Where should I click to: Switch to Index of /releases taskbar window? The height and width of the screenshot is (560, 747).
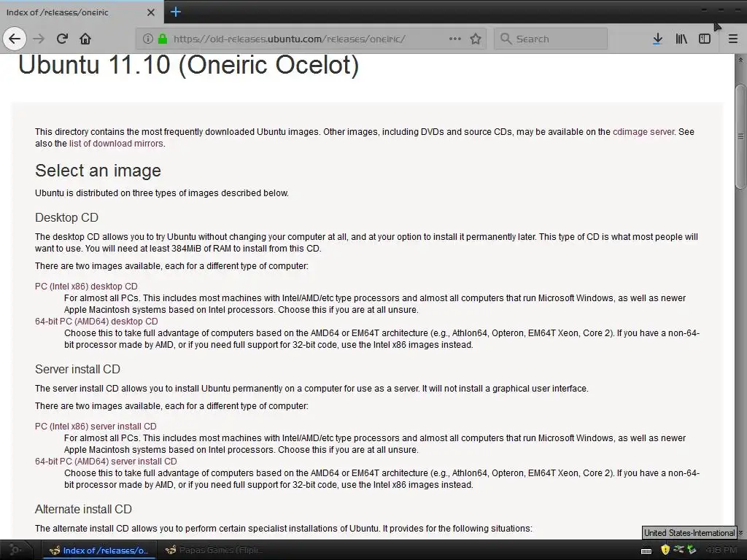click(98, 551)
